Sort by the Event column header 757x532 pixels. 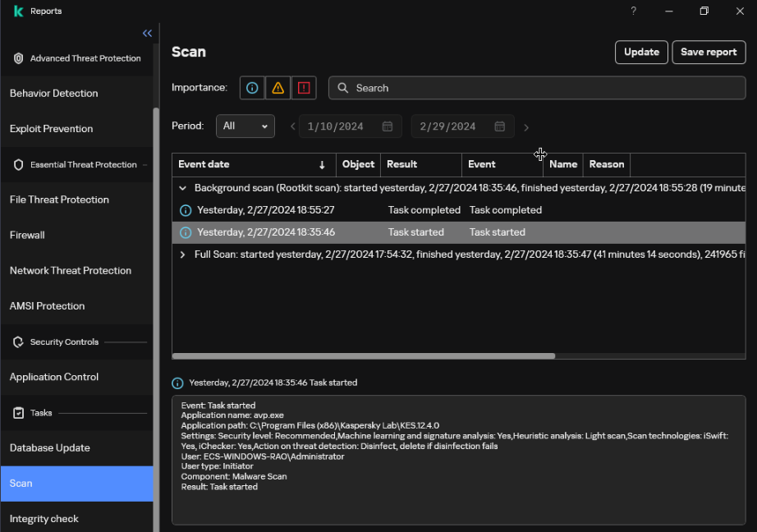coord(502,165)
